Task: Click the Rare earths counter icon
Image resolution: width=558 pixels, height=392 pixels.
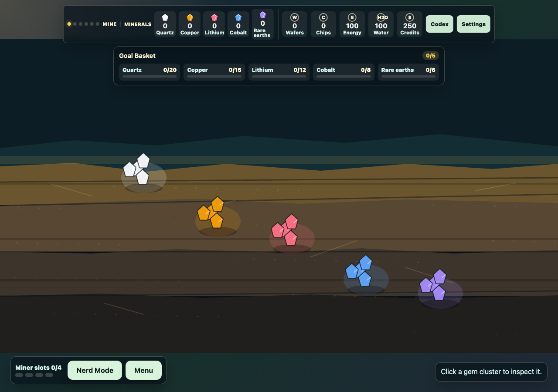Action: pos(262,15)
